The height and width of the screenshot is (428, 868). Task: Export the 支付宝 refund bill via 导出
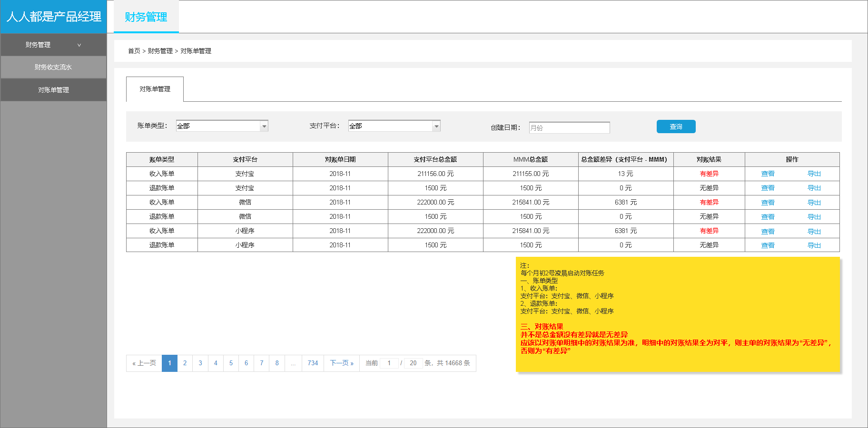pyautogui.click(x=814, y=188)
